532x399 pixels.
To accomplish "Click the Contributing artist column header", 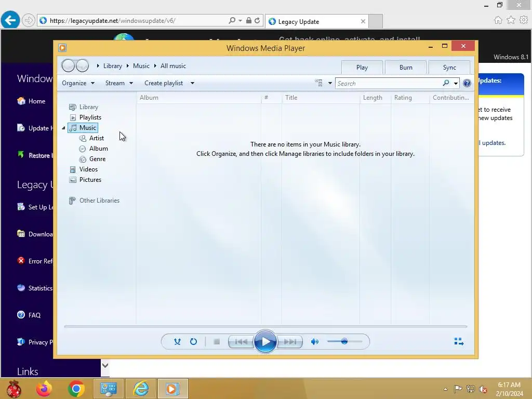I will 451,98.
